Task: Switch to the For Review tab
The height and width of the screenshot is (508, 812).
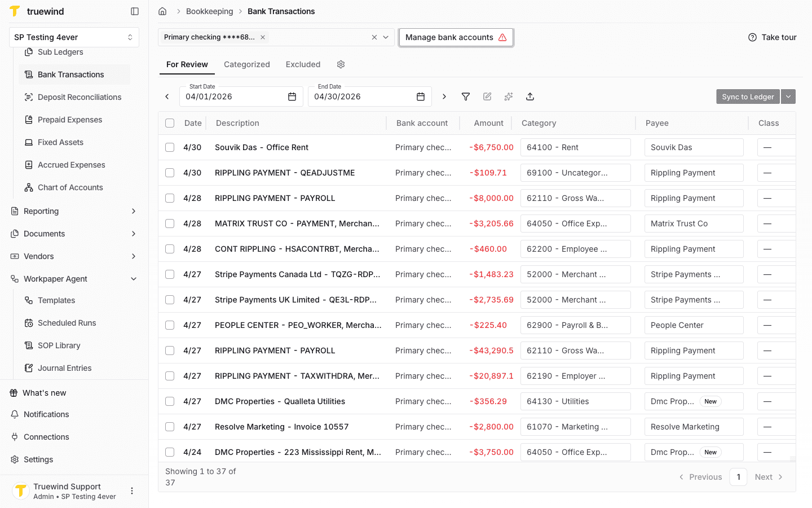Action: click(x=187, y=64)
